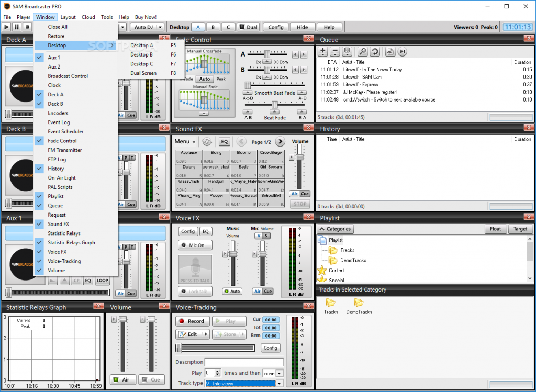Screen dimensions: 536x392
Task: Expand the Sound FX Menu dropdown
Action: [x=185, y=141]
